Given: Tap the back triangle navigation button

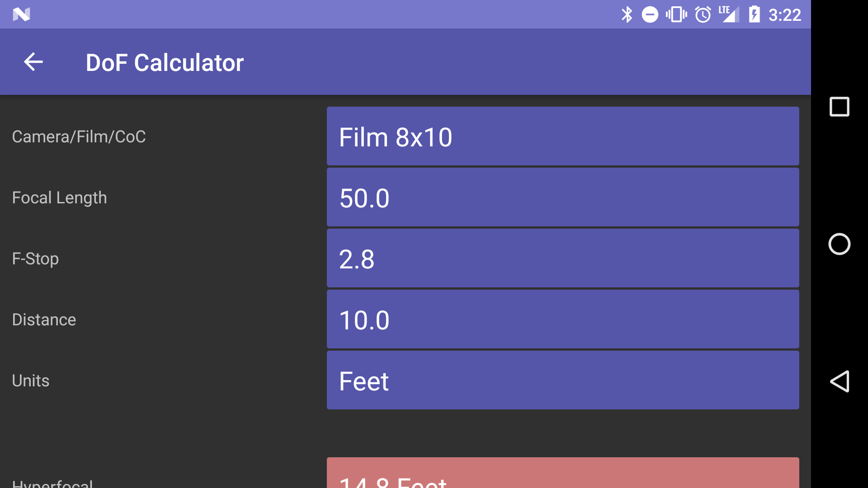Looking at the screenshot, I should pyautogui.click(x=840, y=381).
